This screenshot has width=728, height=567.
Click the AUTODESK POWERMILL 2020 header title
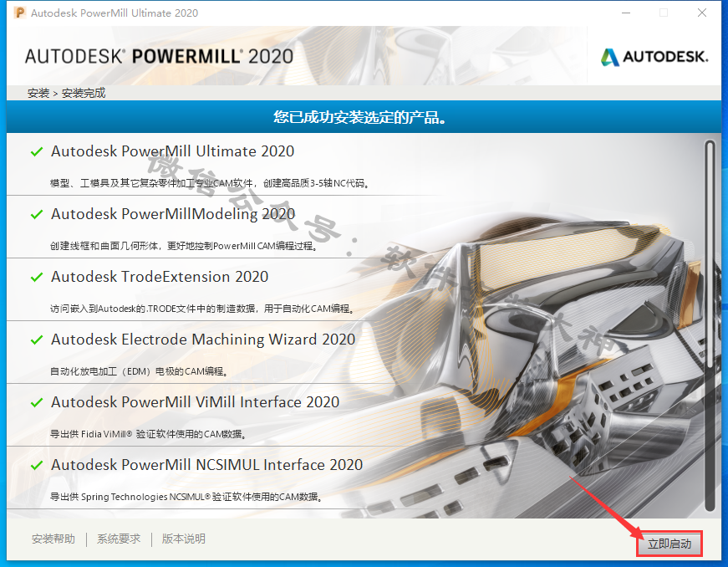(160, 56)
